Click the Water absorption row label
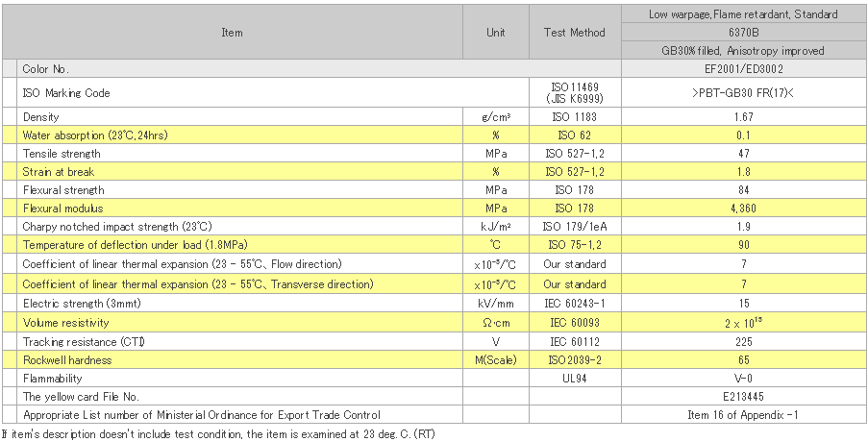Image resolution: width=868 pixels, height=442 pixels. [95, 135]
